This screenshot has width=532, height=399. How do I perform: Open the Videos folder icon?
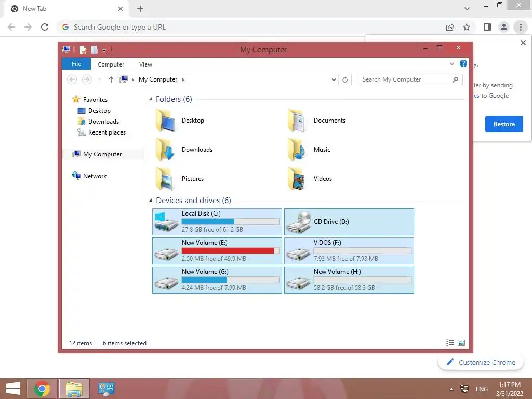297,179
